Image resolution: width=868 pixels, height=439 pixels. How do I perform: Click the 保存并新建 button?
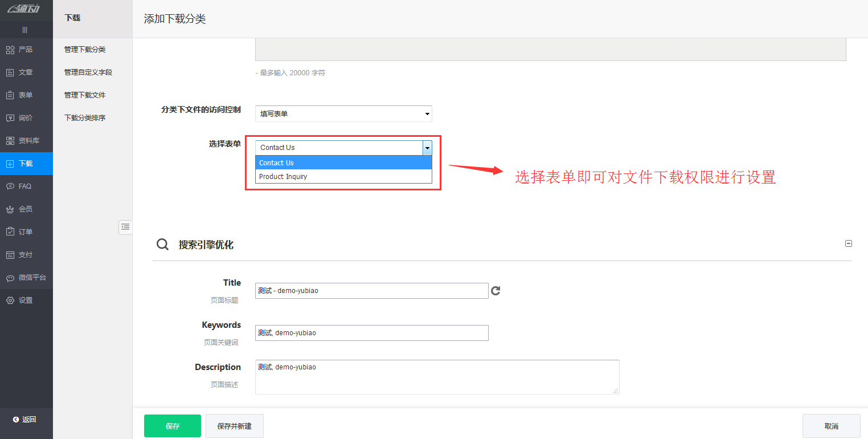pos(234,426)
